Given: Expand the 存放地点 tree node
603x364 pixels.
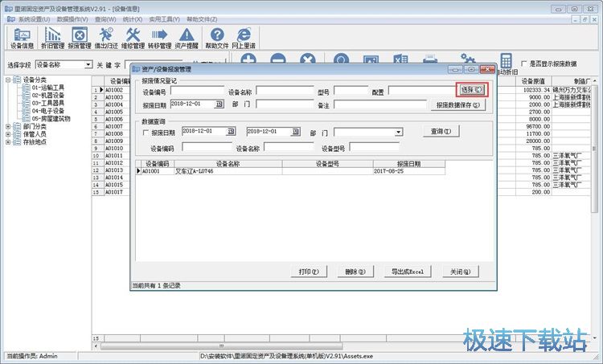Looking at the screenshot, I should (x=8, y=142).
